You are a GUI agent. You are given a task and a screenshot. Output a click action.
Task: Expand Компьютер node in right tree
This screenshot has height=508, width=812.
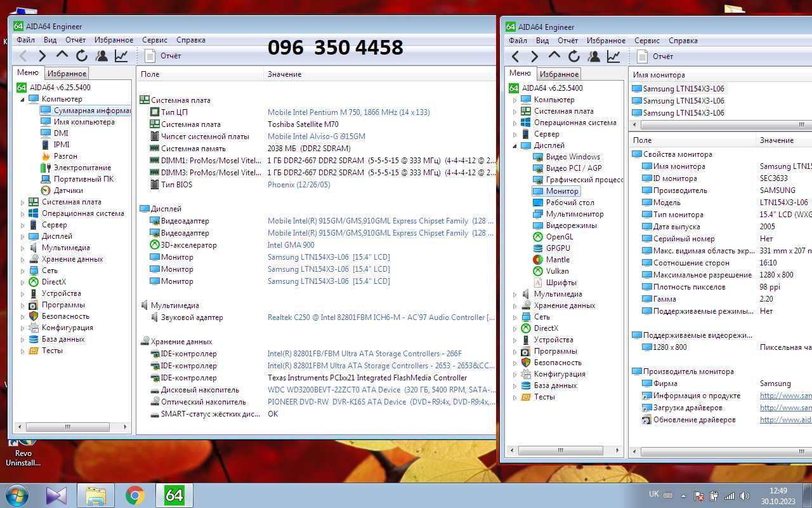[514, 100]
